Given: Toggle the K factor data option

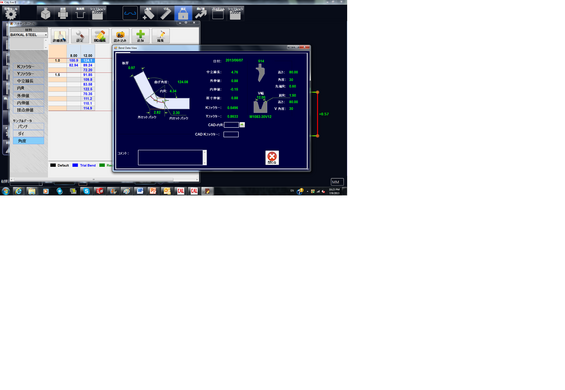Looking at the screenshot, I should 29,67.
